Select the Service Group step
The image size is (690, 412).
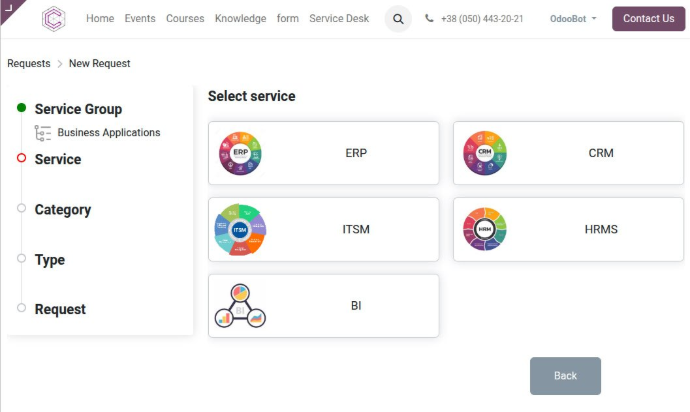[78, 109]
